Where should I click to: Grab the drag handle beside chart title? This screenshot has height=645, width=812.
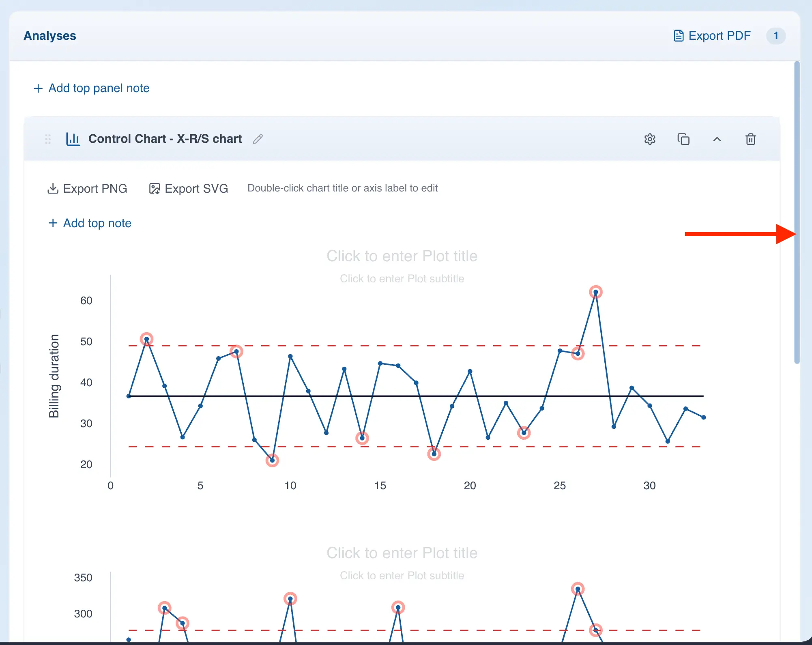tap(48, 139)
